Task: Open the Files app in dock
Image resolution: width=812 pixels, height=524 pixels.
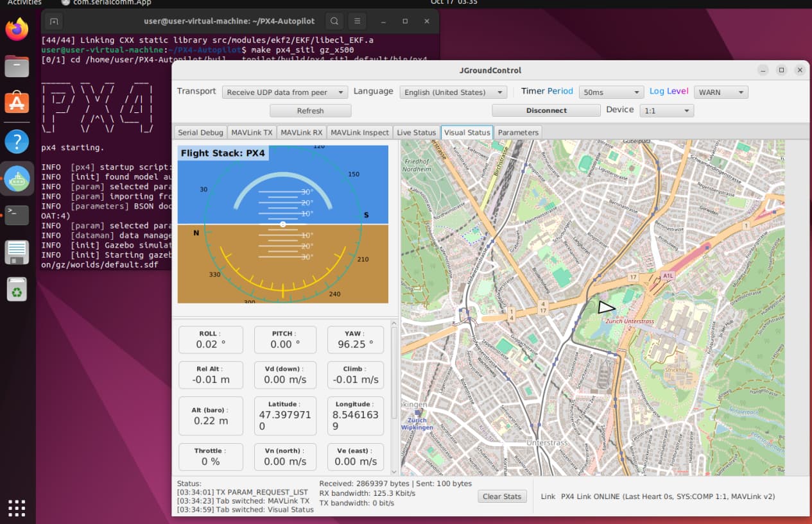Action: tap(17, 65)
